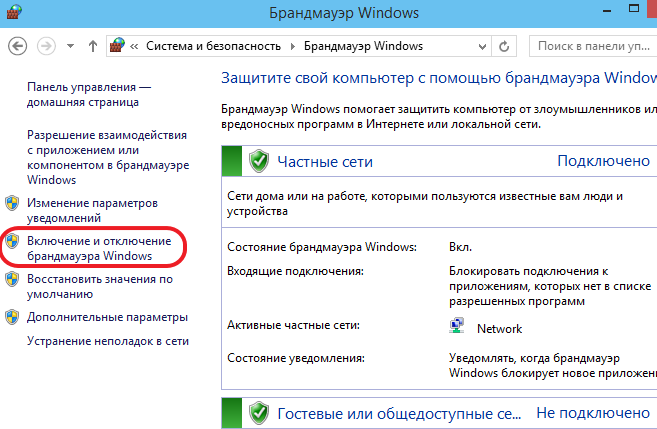The image size is (657, 429).
Task: Click «Не подключено» status of guest networks
Action: tap(593, 413)
